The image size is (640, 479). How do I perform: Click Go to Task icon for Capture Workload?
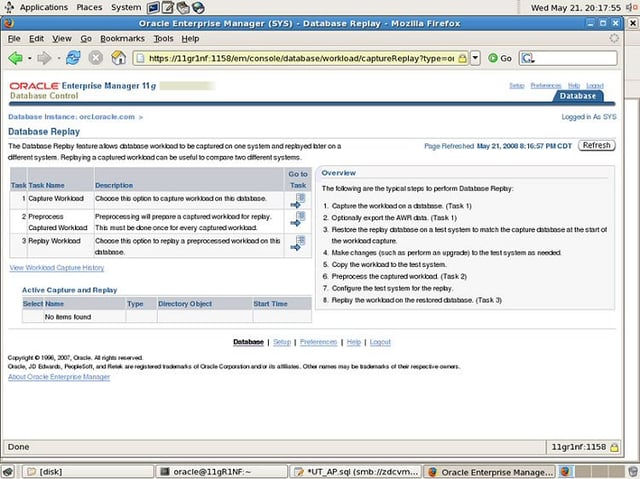click(298, 201)
